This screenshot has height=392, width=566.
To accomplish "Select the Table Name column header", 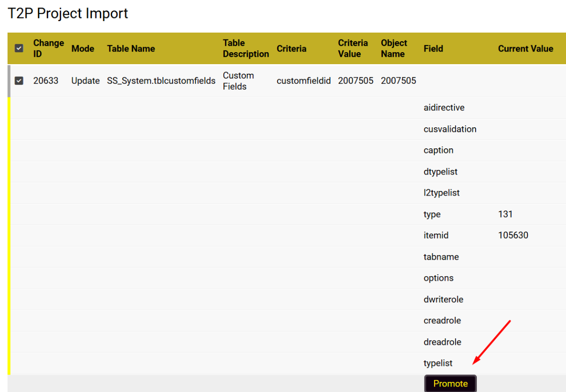I will [130, 48].
